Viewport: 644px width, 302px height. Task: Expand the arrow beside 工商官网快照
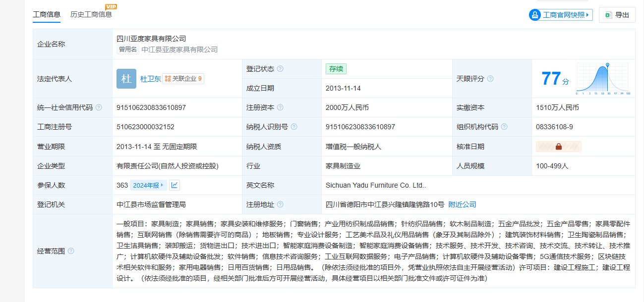click(587, 15)
